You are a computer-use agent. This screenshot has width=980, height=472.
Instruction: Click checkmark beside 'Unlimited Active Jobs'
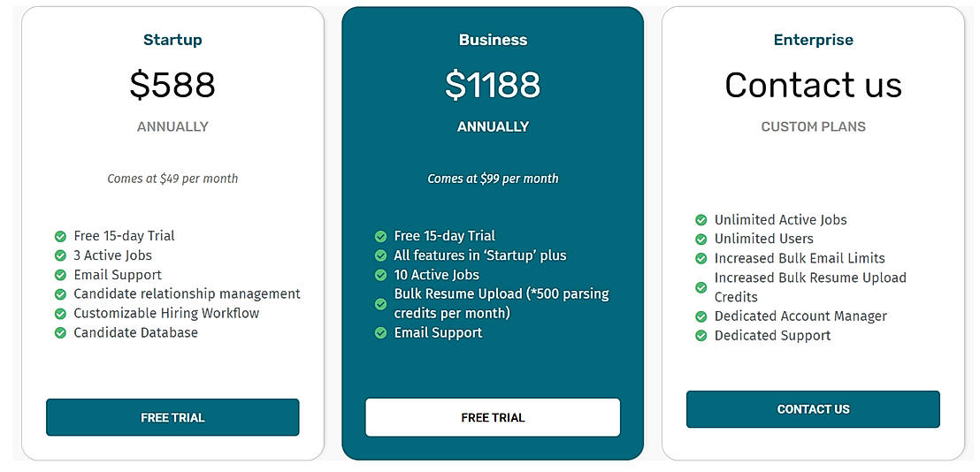(x=701, y=220)
